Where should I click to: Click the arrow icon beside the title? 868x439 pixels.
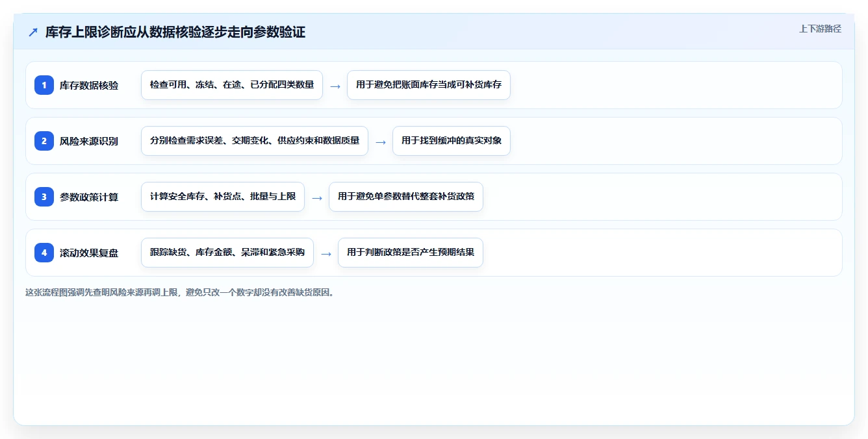(33, 32)
